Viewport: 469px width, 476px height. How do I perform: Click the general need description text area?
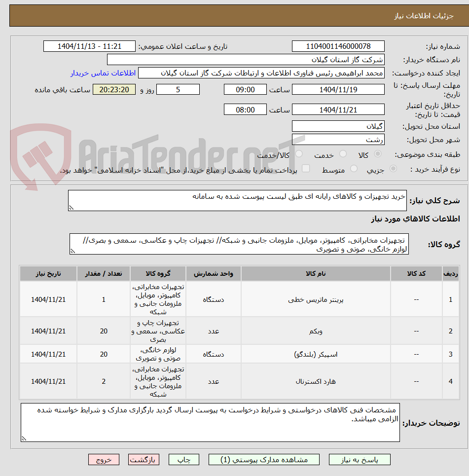click(237, 201)
